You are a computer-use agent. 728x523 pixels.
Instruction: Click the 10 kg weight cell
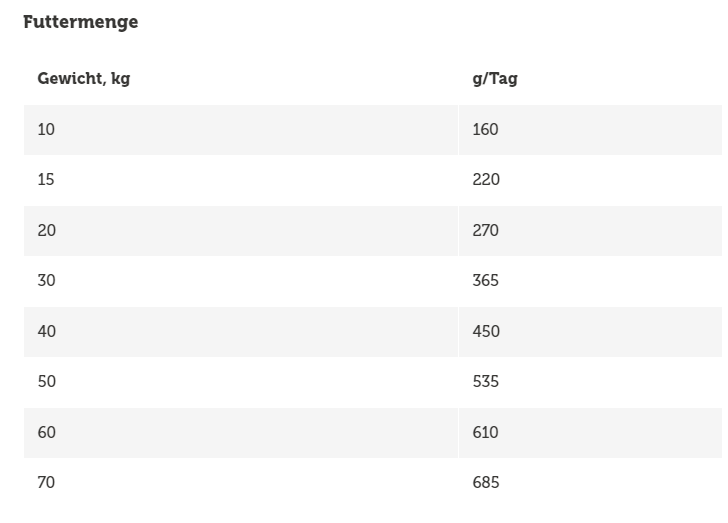[x=46, y=129]
